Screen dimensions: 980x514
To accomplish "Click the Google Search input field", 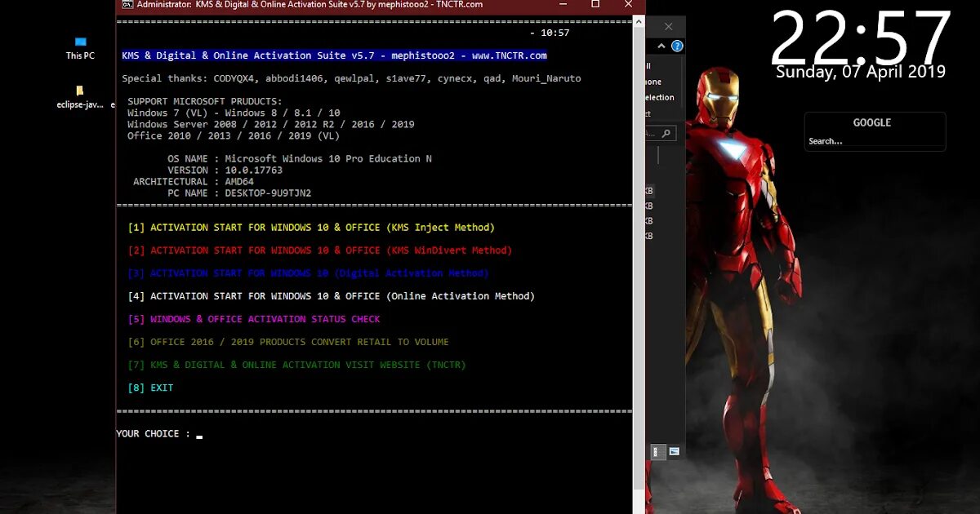I will tap(875, 140).
